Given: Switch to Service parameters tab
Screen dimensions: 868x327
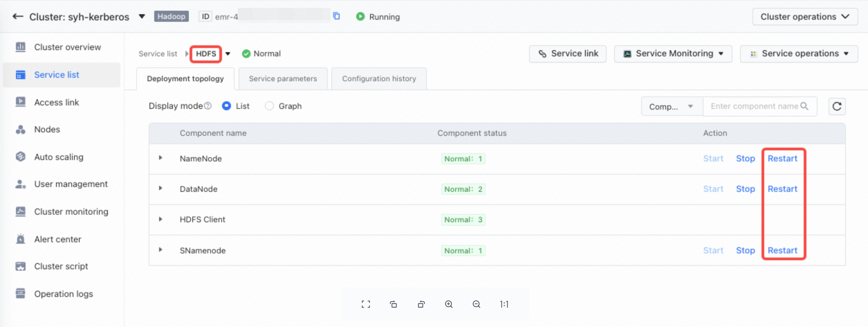Looking at the screenshot, I should point(283,78).
